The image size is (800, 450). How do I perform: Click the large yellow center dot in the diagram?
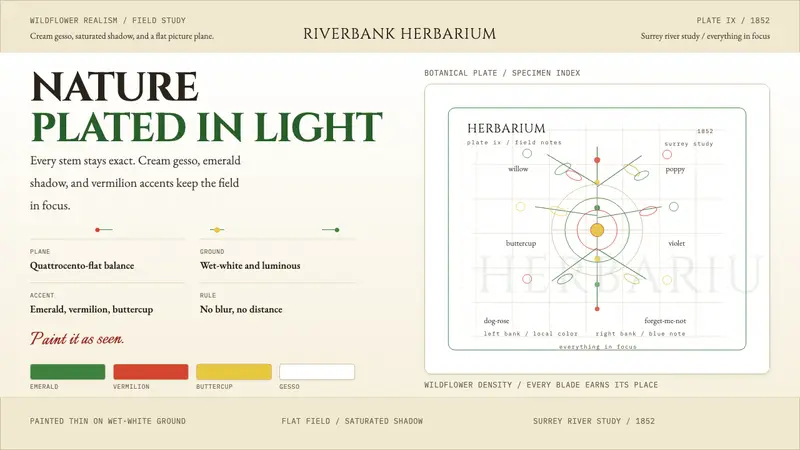[597, 230]
